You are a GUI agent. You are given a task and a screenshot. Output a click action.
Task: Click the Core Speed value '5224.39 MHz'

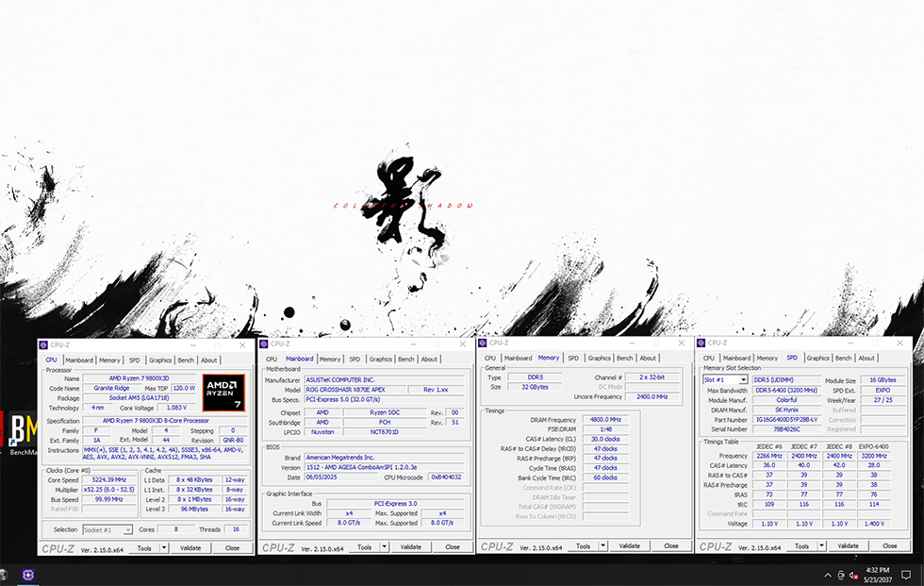[109, 480]
